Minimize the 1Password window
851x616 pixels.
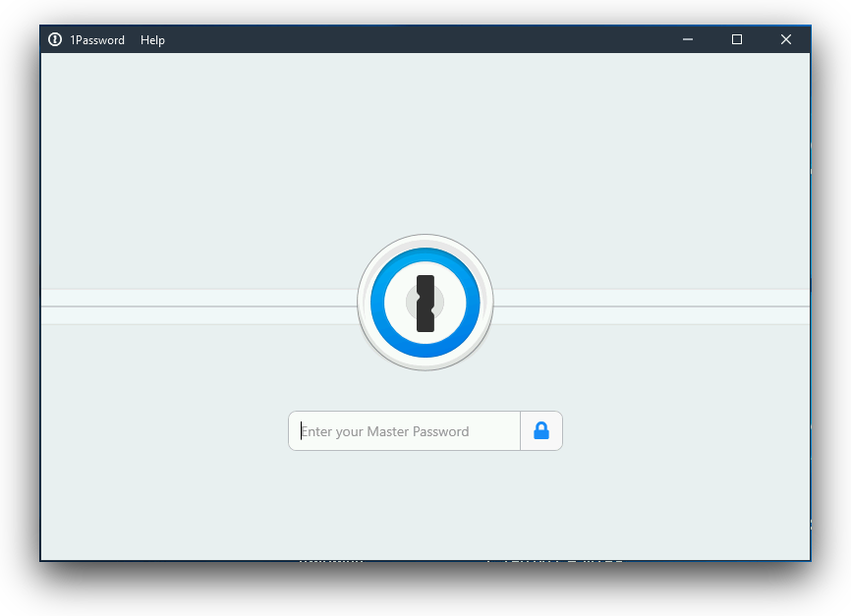pos(687,39)
